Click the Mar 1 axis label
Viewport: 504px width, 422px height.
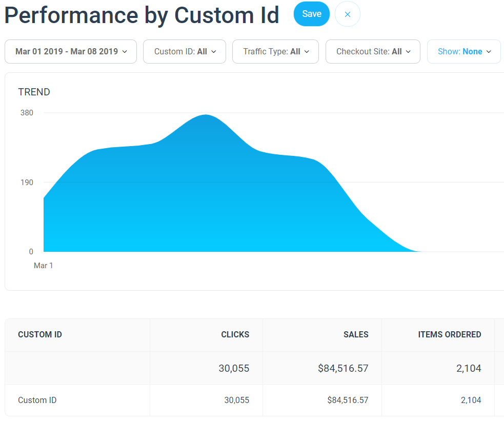44,266
